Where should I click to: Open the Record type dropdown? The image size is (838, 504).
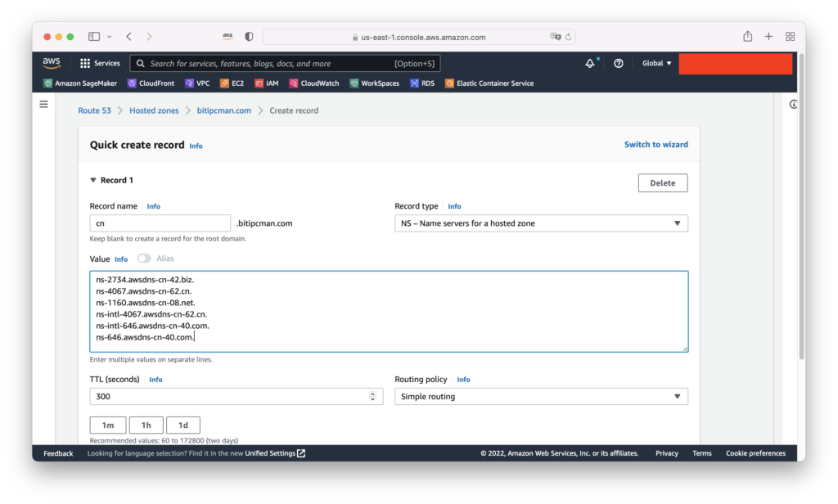[541, 223]
